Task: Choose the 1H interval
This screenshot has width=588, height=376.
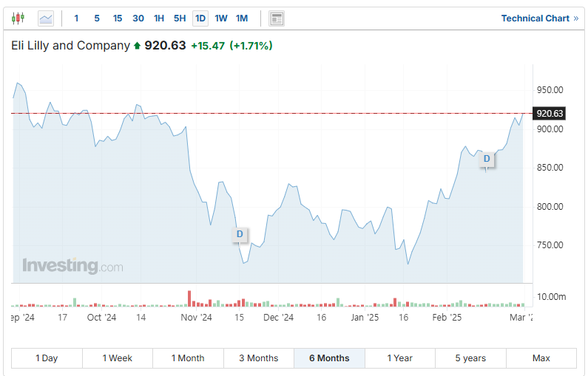Action: [159, 18]
